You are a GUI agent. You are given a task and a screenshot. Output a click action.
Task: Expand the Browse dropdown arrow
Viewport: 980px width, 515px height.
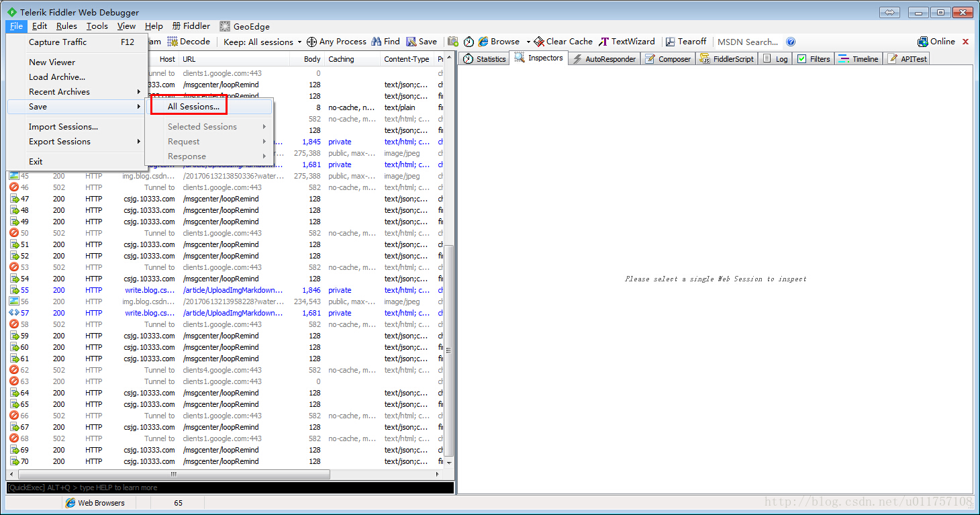pyautogui.click(x=528, y=42)
